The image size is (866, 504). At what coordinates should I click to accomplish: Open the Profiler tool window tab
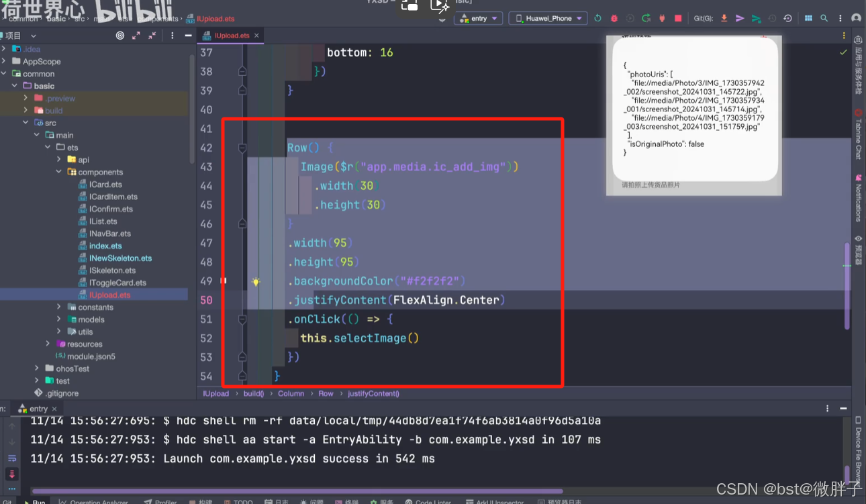click(161, 501)
